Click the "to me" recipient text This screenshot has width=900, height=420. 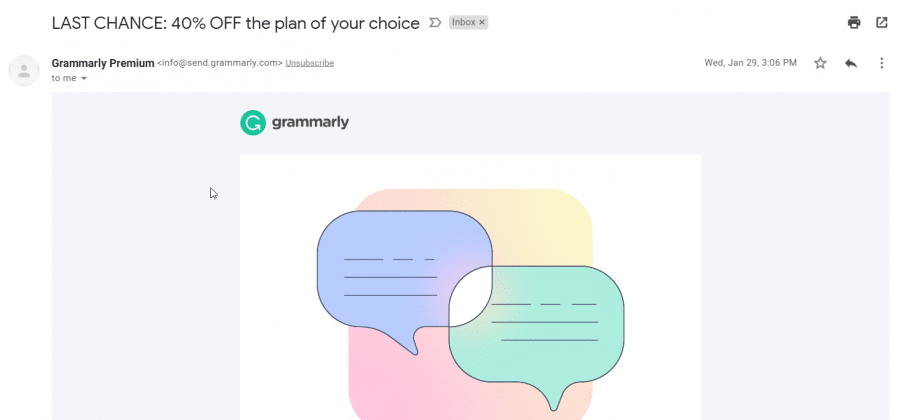pos(64,78)
